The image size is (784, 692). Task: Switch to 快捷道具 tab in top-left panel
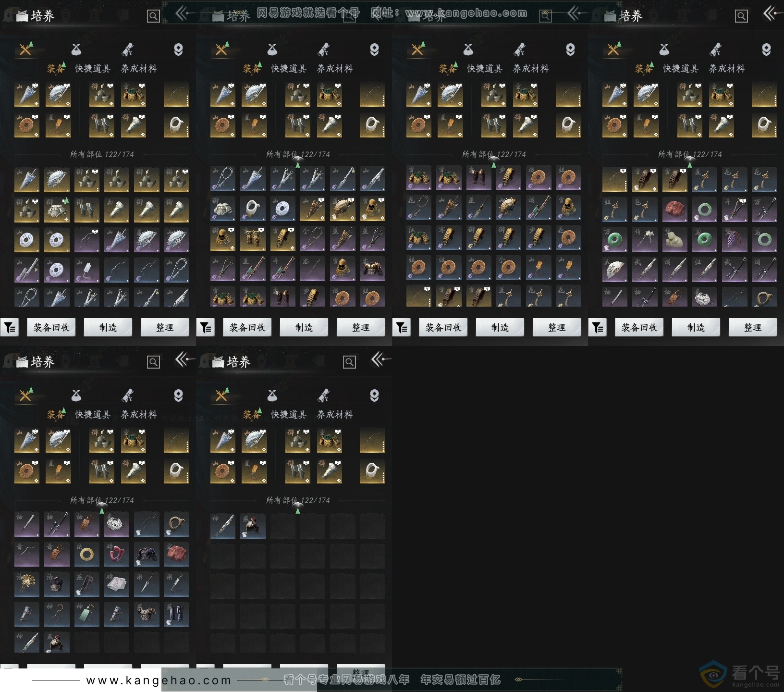93,69
